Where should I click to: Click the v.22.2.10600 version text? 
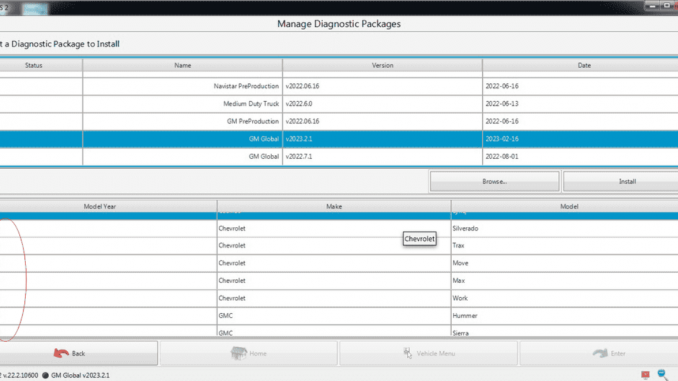coord(20,375)
